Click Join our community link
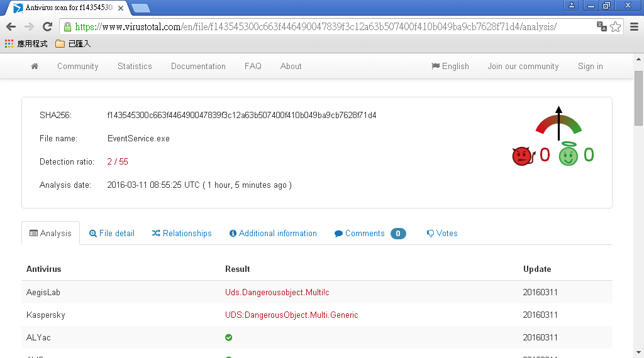 [x=523, y=66]
